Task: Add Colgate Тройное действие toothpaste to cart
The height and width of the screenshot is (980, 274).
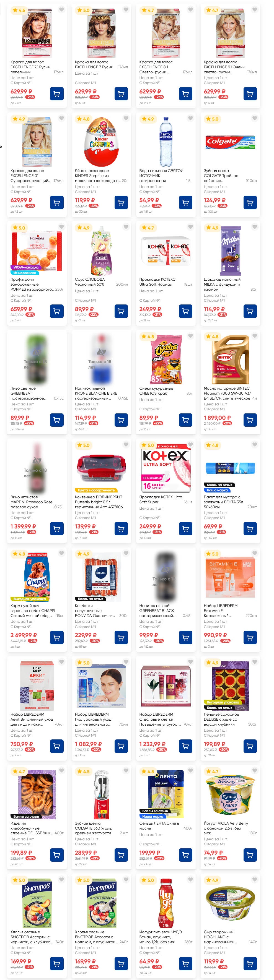Action: coord(250,202)
